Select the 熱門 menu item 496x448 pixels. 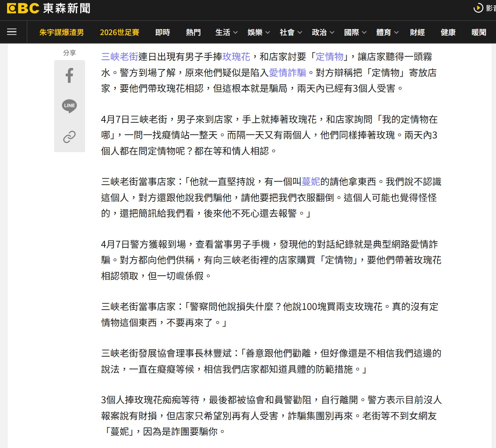tap(193, 32)
